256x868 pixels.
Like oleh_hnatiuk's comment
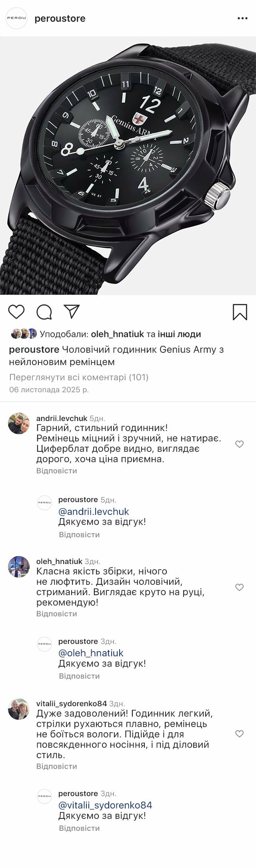(239, 587)
